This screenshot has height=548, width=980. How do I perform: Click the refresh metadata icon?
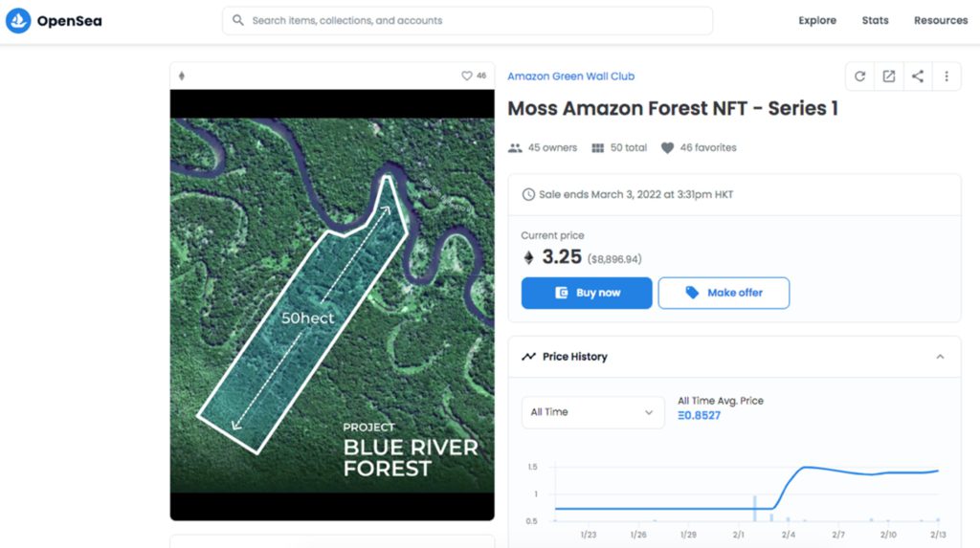coord(859,77)
